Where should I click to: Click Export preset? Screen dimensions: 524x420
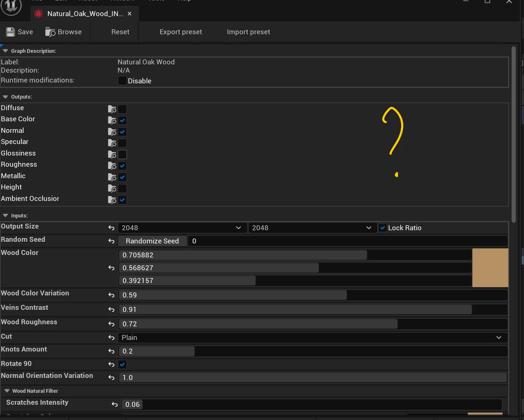click(x=181, y=32)
